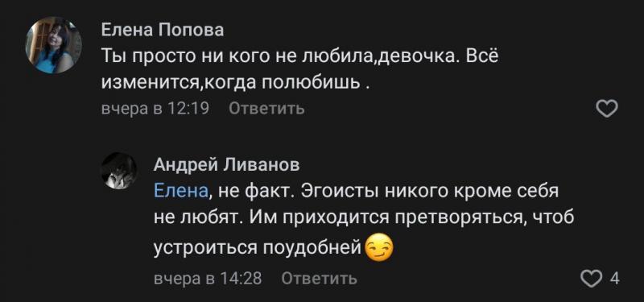Reply to Андрей Ливанов via Ответить
The image size is (644, 302).
(319, 279)
